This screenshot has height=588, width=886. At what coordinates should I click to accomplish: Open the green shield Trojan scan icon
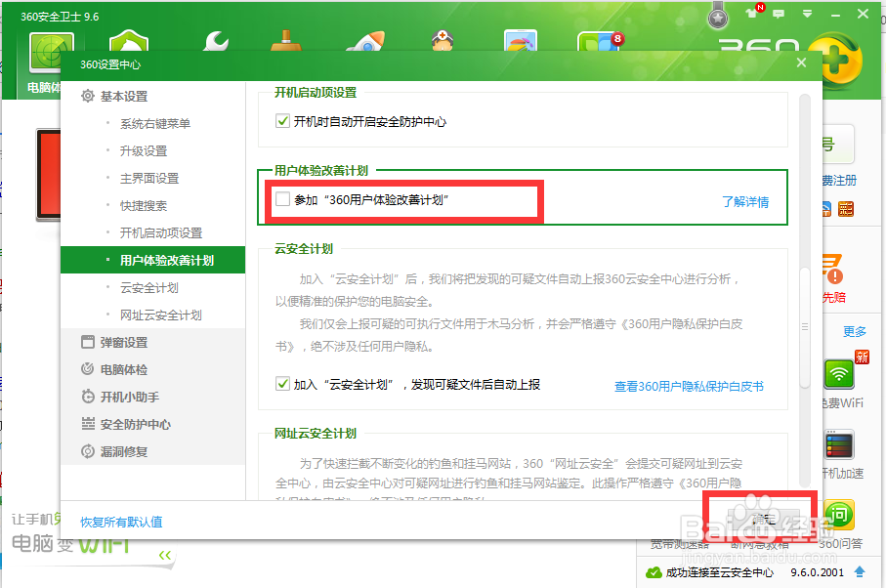[x=129, y=41]
